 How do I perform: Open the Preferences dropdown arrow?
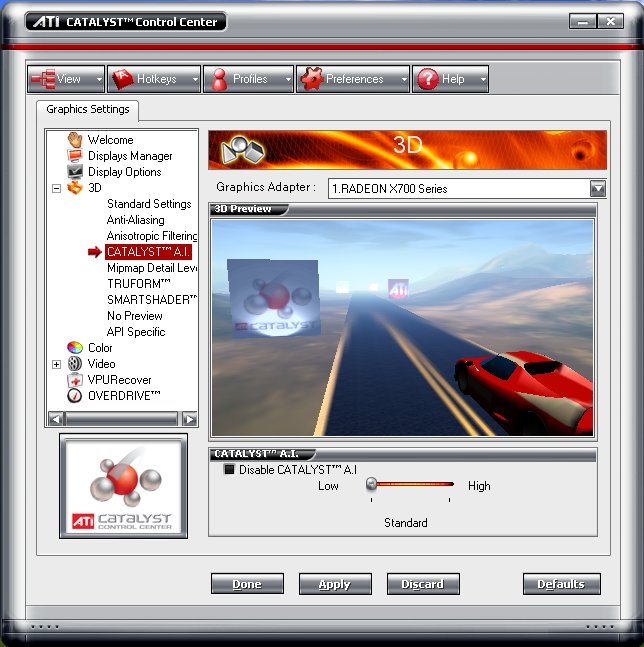pyautogui.click(x=404, y=79)
